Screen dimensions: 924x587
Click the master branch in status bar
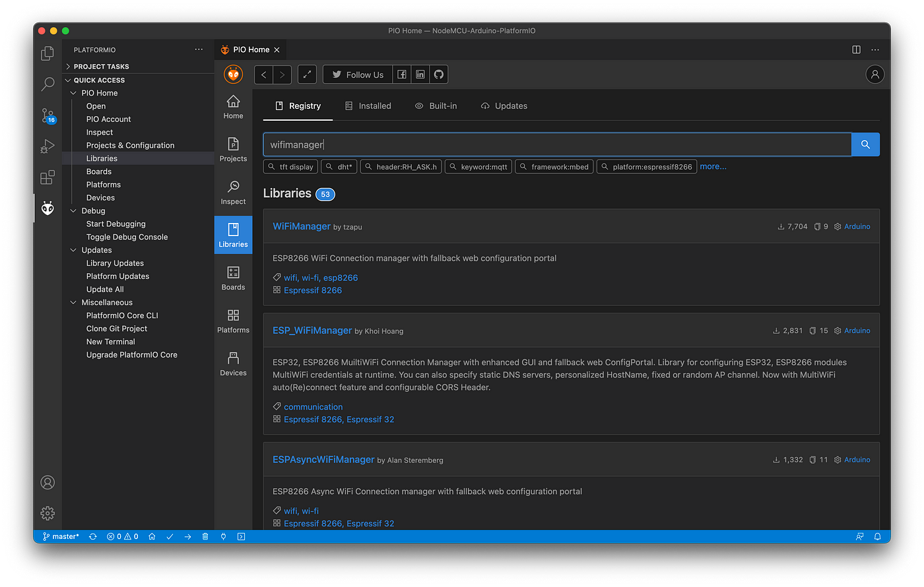coord(61,537)
